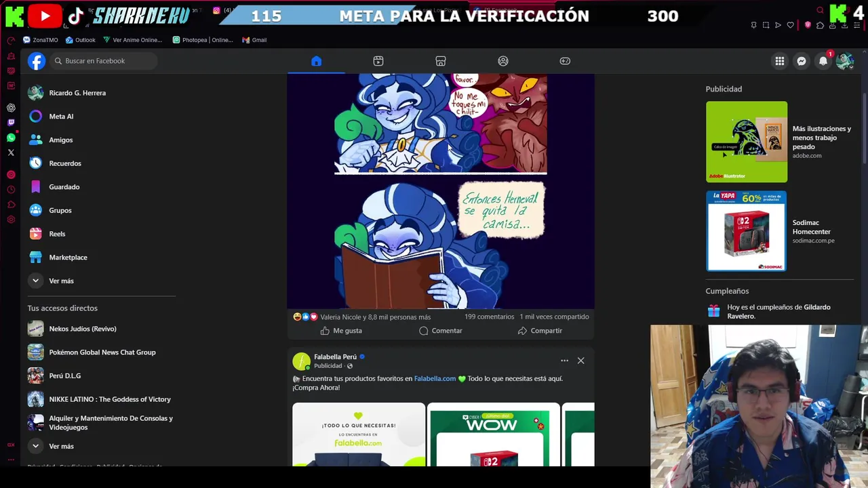The height and width of the screenshot is (488, 868).
Task: Go to the Facebook Home feed tab
Action: click(x=316, y=61)
